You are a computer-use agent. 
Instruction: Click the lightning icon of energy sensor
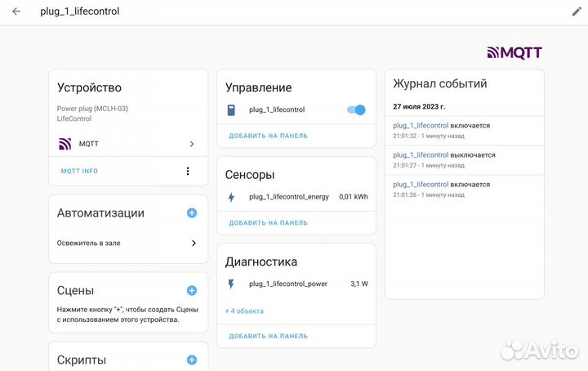231,197
